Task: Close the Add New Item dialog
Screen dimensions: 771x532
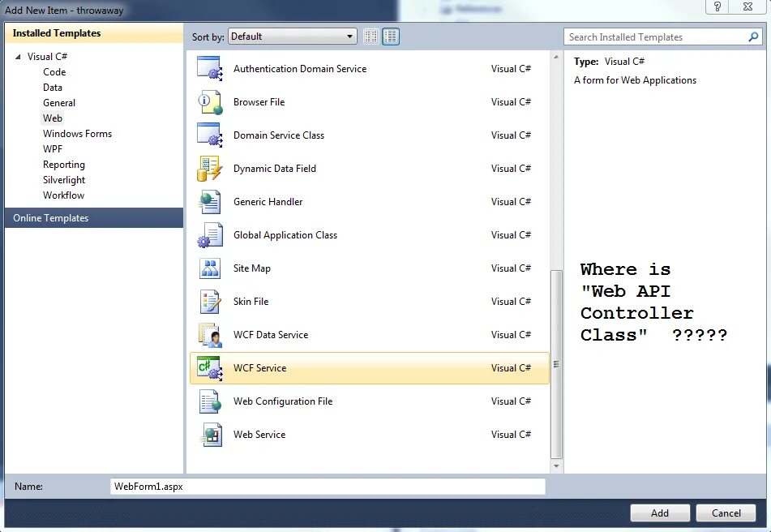Action: pos(747,6)
